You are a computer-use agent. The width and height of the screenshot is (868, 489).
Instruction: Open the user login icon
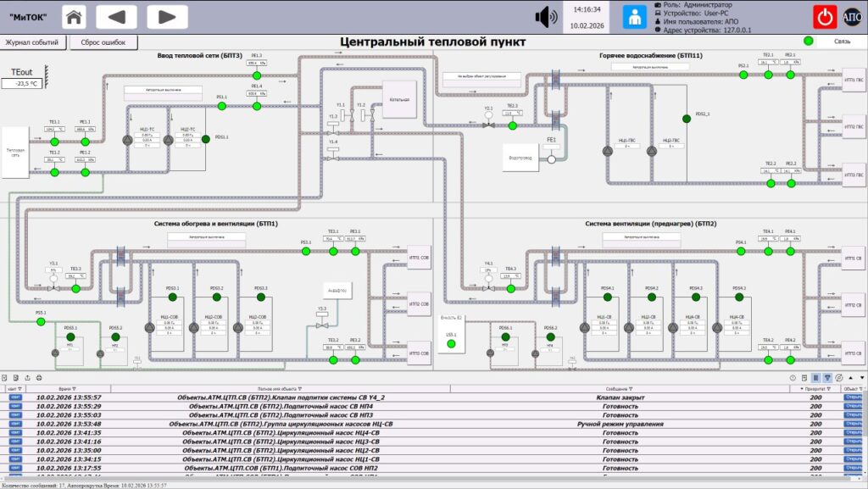(x=634, y=17)
